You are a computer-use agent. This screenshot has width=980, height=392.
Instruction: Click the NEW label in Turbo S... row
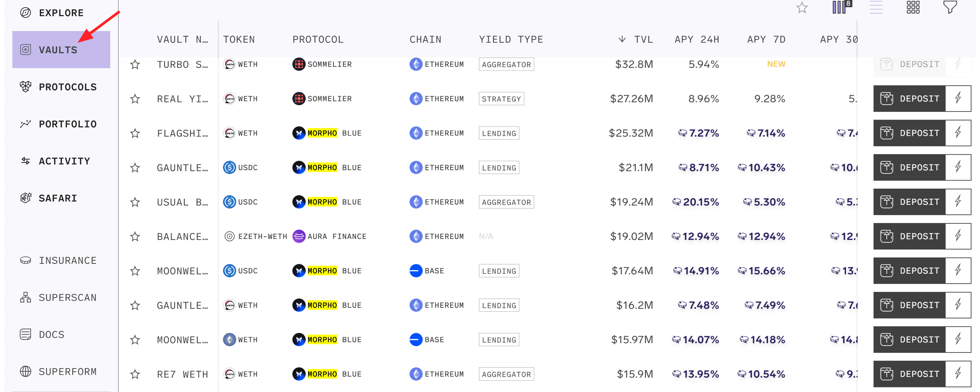[776, 64]
